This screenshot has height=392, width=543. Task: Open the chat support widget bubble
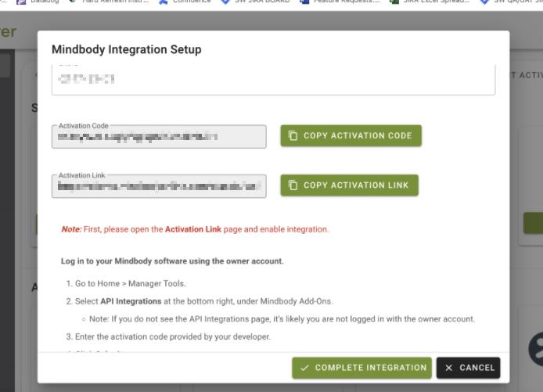pyautogui.click(x=536, y=349)
